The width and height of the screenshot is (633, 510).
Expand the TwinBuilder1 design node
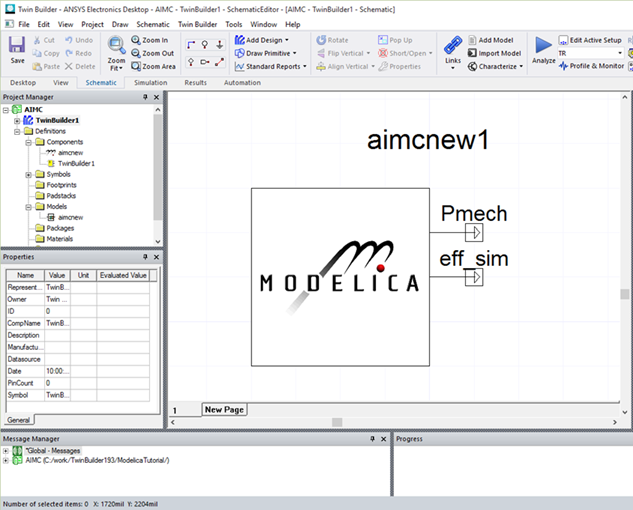click(x=17, y=121)
